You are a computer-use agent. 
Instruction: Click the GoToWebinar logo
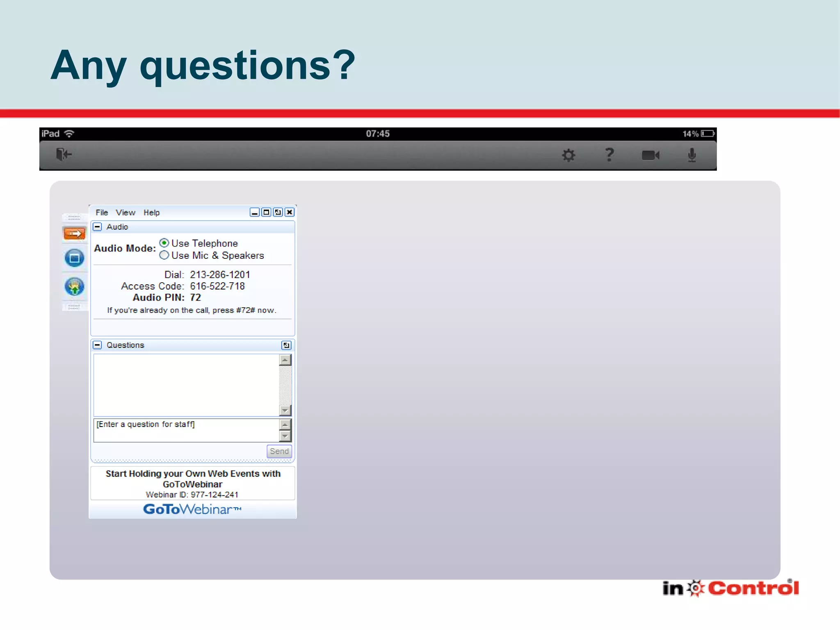click(x=192, y=509)
